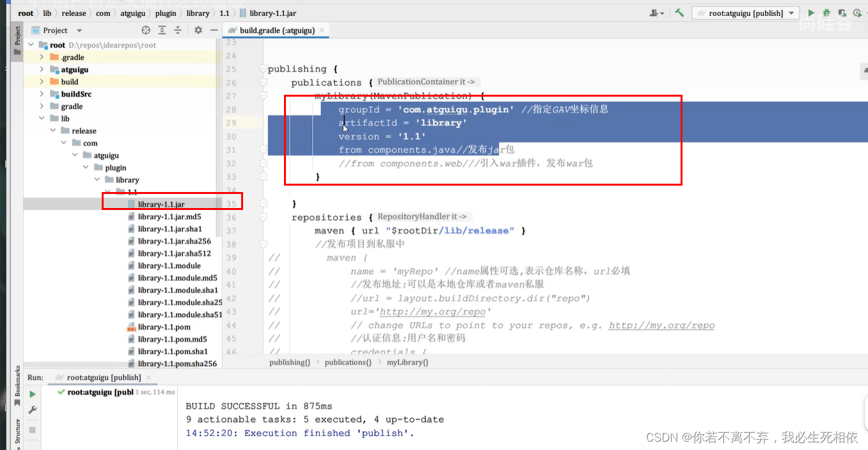Image resolution: width=868 pixels, height=450 pixels.
Task: Open run configuration dropdown root:atguigu [publish]
Action: [x=746, y=13]
